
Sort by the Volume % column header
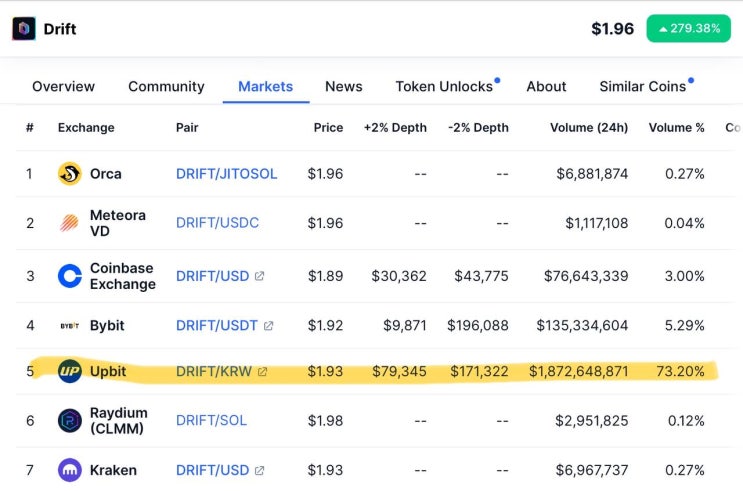[x=677, y=127]
